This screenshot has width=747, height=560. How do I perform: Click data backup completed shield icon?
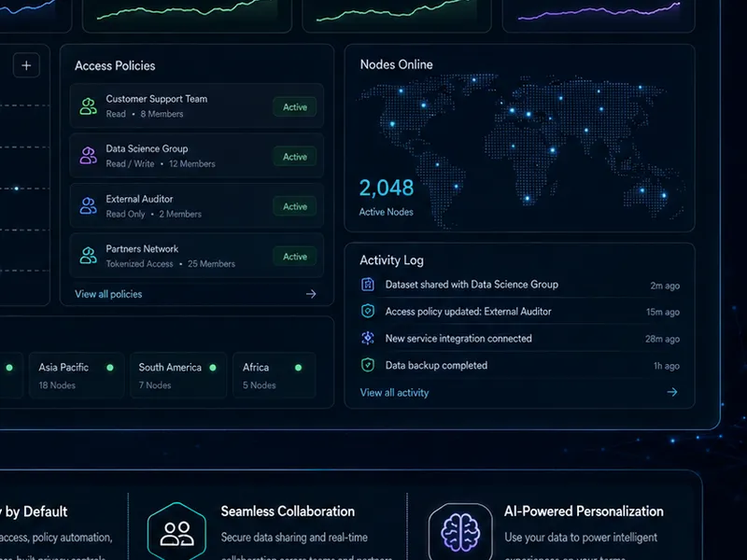pos(368,365)
